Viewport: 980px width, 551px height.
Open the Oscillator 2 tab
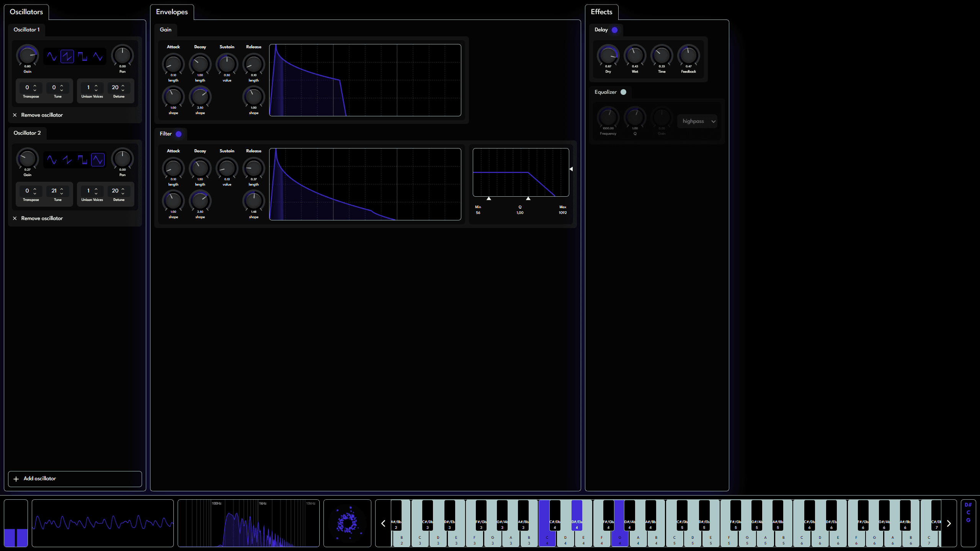coord(27,133)
